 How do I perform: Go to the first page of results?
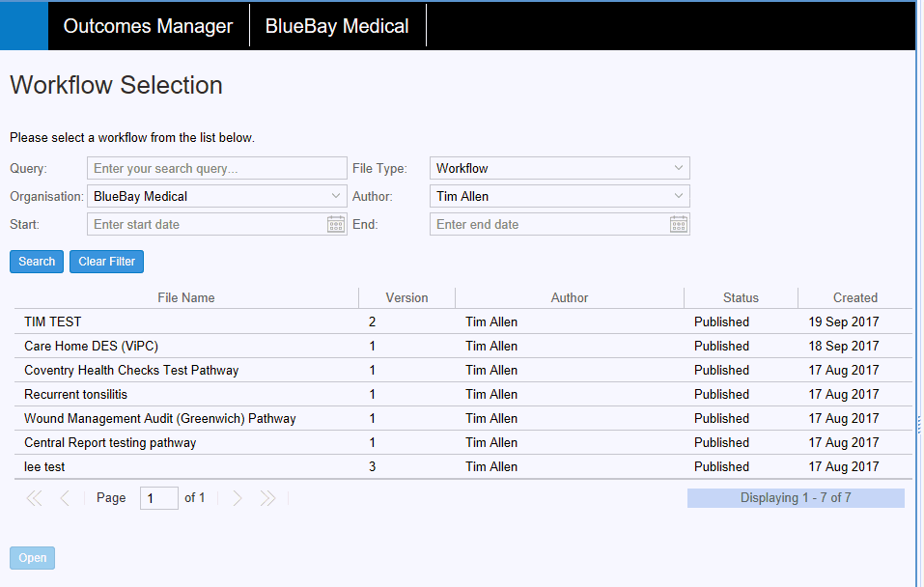coord(34,498)
